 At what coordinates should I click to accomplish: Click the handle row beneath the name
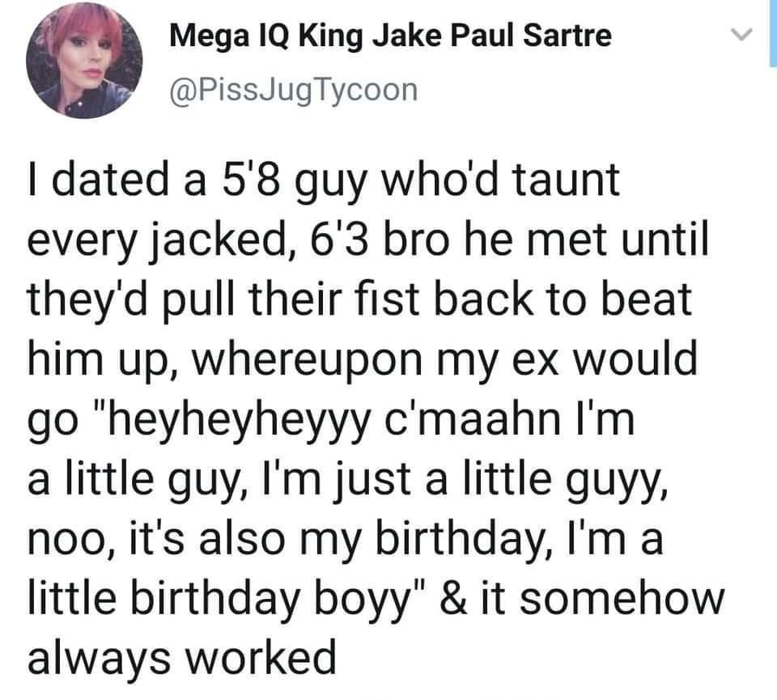[x=292, y=89]
